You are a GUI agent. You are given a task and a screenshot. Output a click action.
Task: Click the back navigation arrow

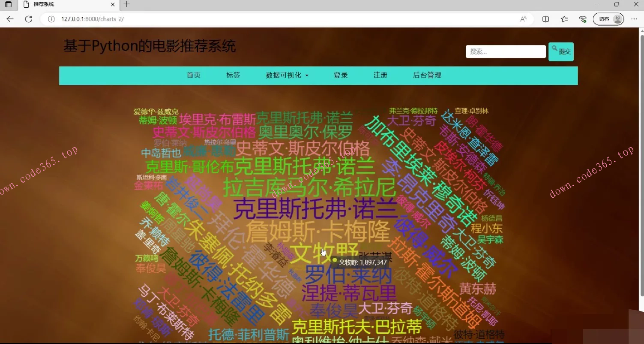tap(10, 19)
